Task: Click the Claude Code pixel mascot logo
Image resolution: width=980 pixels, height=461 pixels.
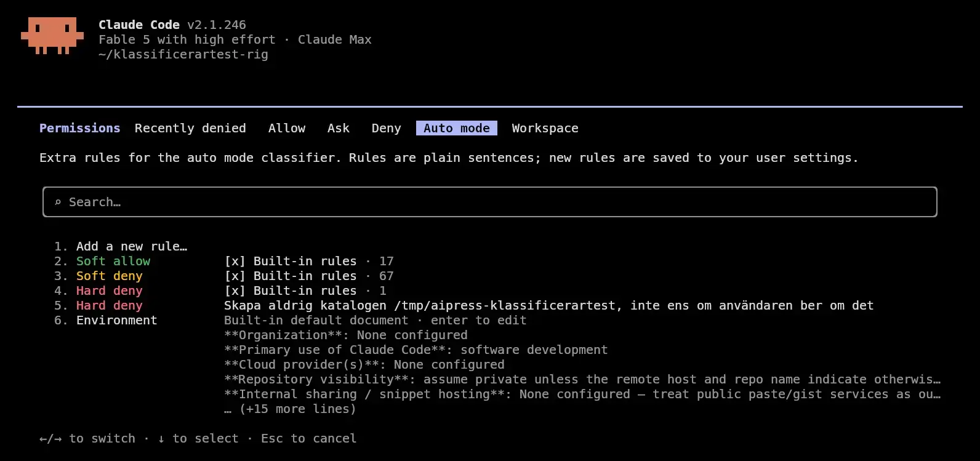Action: tap(52, 36)
